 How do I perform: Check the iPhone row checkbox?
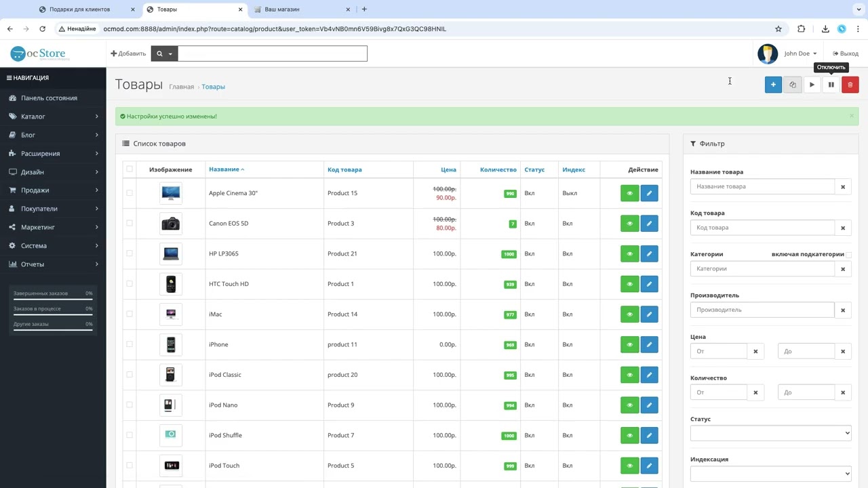coord(130,344)
